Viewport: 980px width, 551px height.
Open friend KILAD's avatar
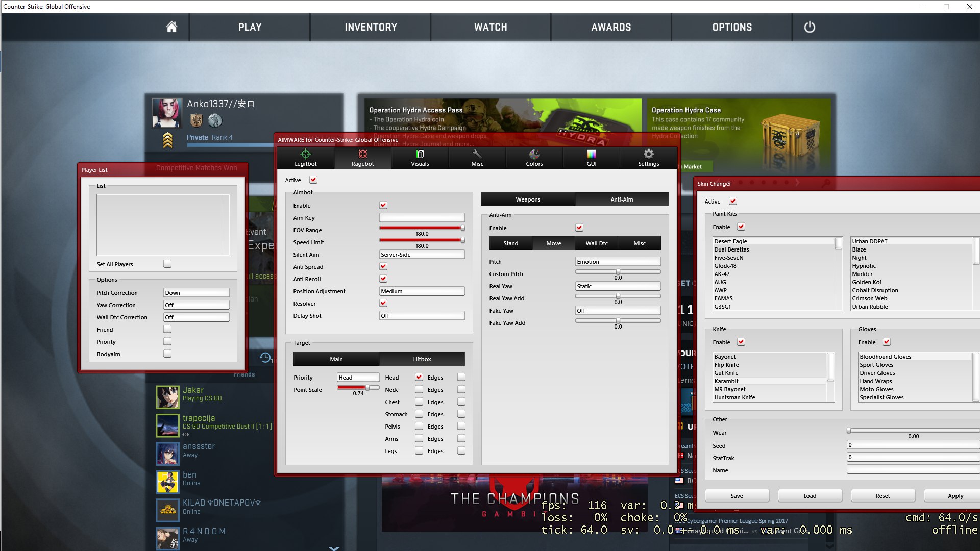168,510
